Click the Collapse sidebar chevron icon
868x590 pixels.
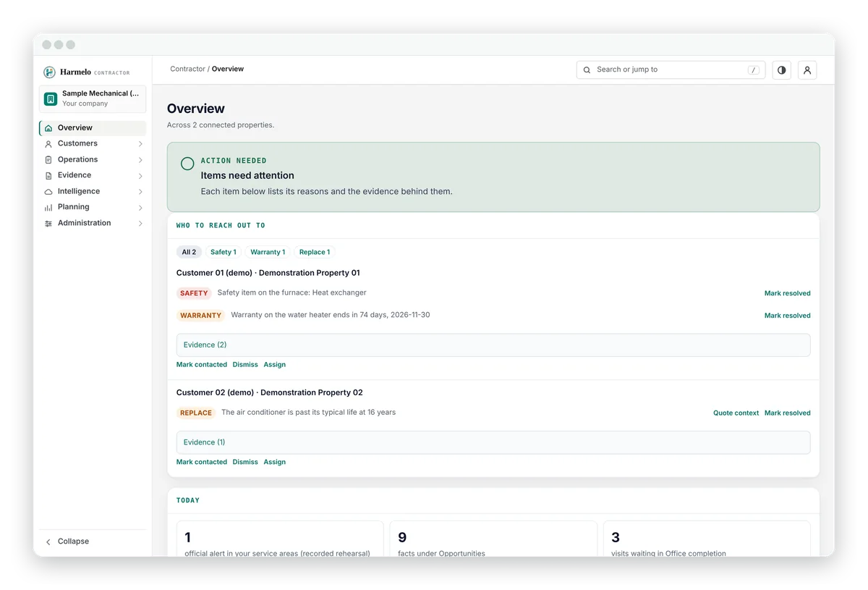click(48, 541)
